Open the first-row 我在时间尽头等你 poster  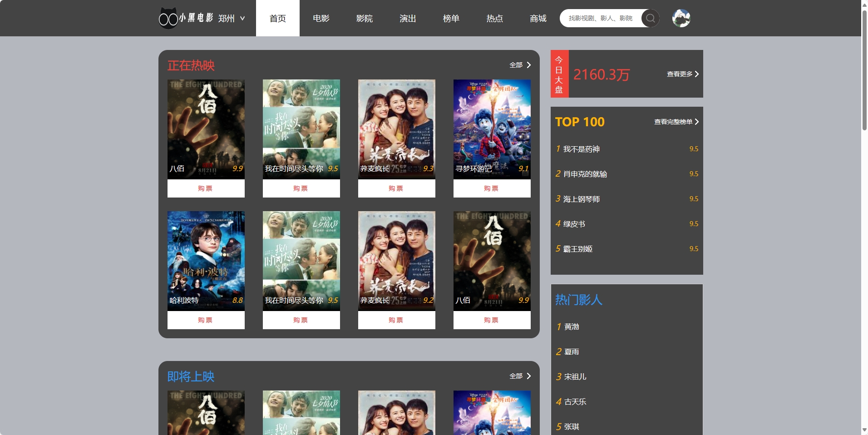301,129
